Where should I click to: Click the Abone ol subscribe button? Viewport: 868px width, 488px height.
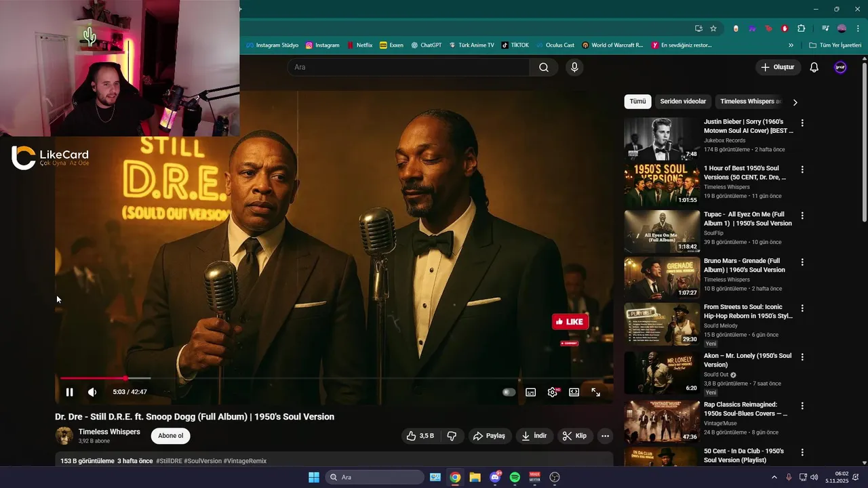click(x=171, y=436)
